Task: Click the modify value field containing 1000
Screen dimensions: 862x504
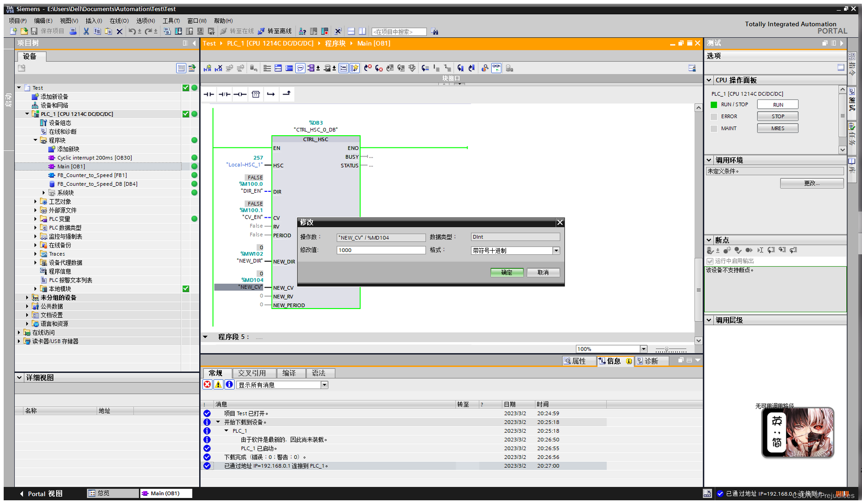Action: point(381,250)
